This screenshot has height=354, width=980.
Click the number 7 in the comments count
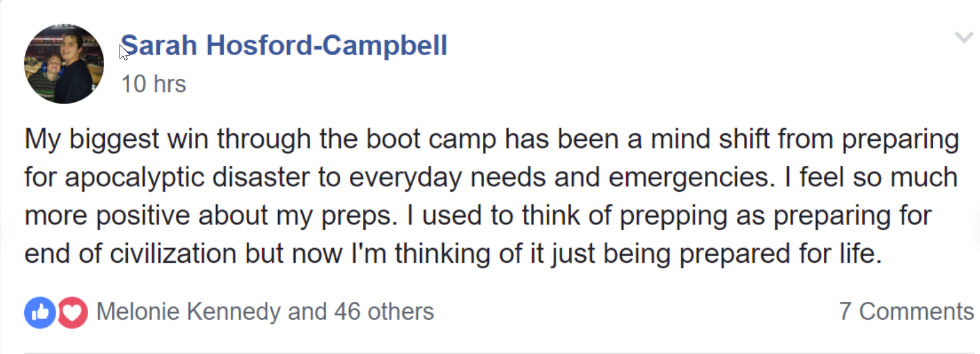point(845,311)
